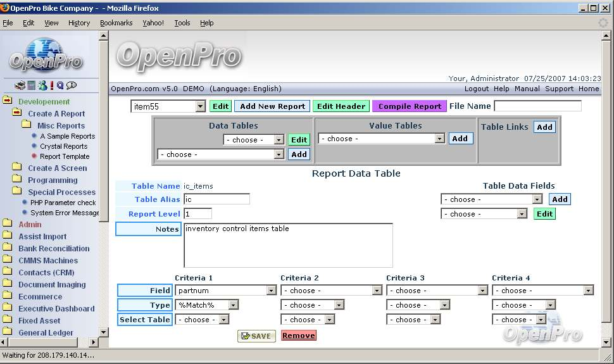Screen dimensions: 614x364
Task: Click into the Table Alias input field
Action: 216,199
